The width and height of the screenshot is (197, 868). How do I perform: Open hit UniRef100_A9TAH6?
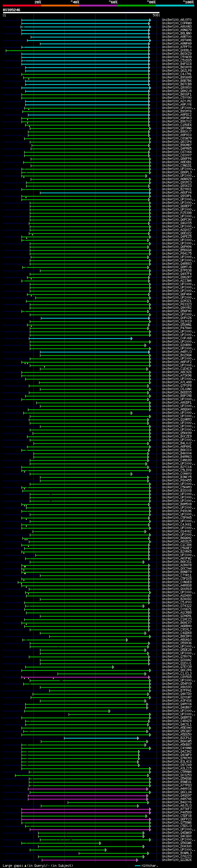(177, 40)
